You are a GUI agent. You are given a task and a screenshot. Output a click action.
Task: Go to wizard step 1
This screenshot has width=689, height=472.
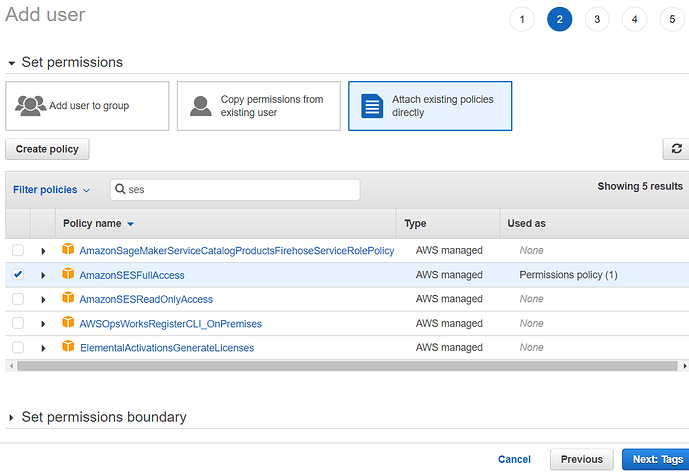click(x=522, y=19)
